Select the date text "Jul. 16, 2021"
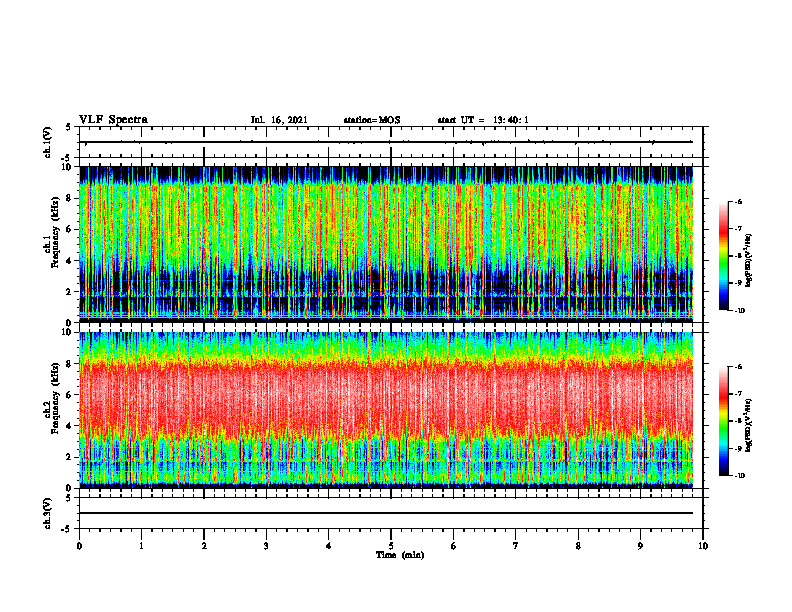 point(279,120)
